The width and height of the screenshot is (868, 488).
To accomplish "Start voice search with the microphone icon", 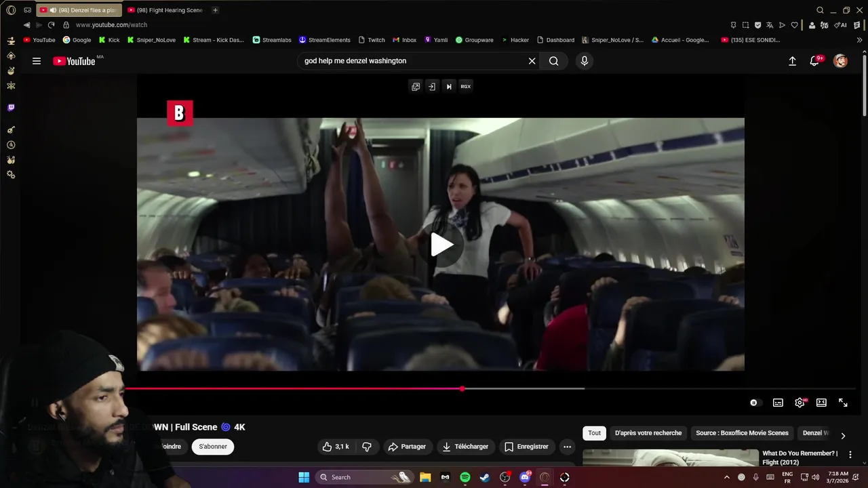I will pyautogui.click(x=585, y=61).
